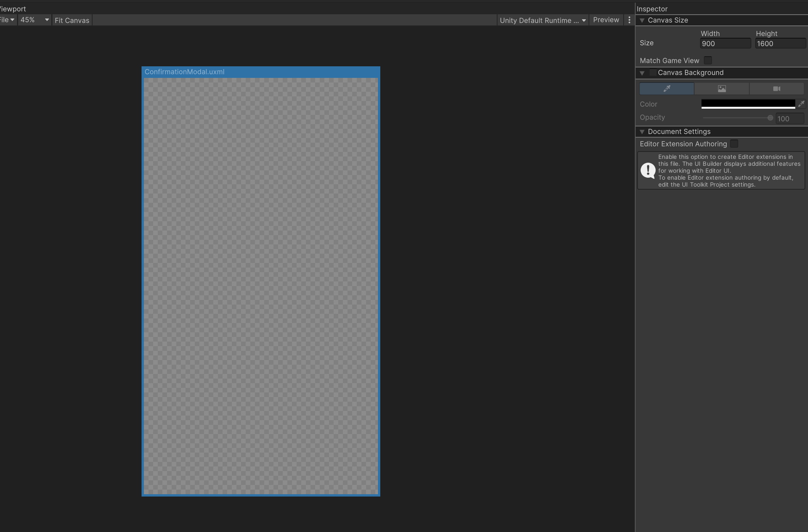Viewport: 808px width, 532px height.
Task: Toggle Preview mode button
Action: [606, 20]
